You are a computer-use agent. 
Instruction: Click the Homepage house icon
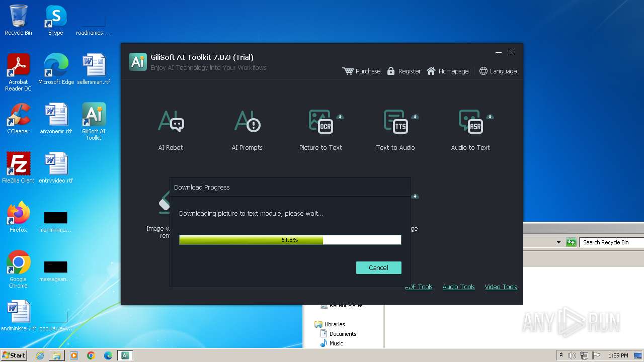[431, 71]
